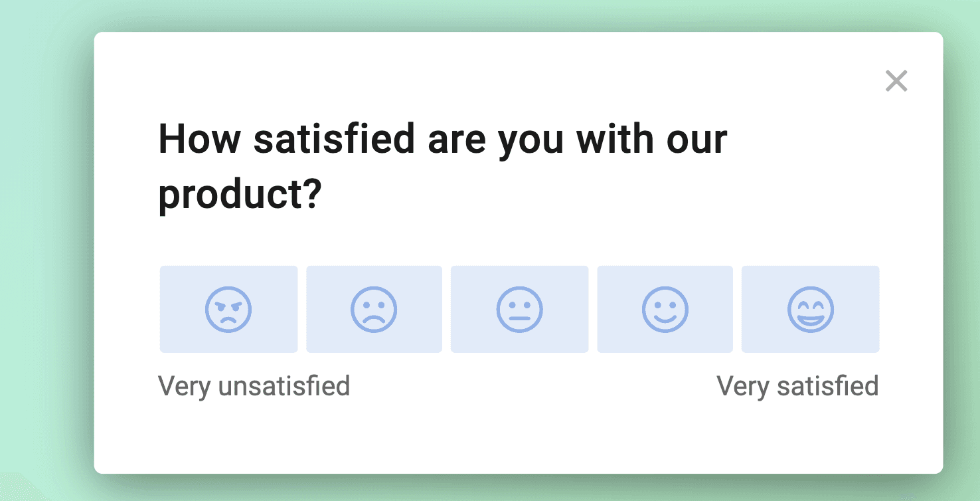This screenshot has height=501, width=980.
Task: Close the satisfaction survey popup
Action: [x=896, y=81]
